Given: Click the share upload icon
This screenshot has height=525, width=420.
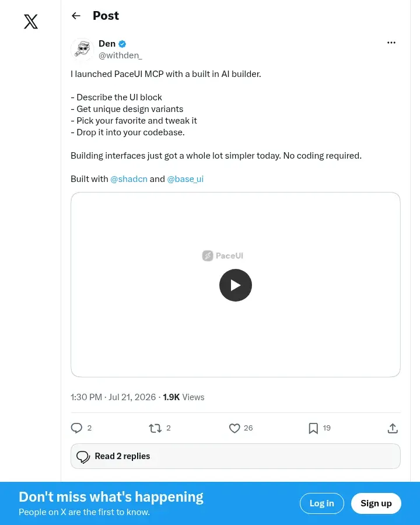Looking at the screenshot, I should click(x=393, y=428).
